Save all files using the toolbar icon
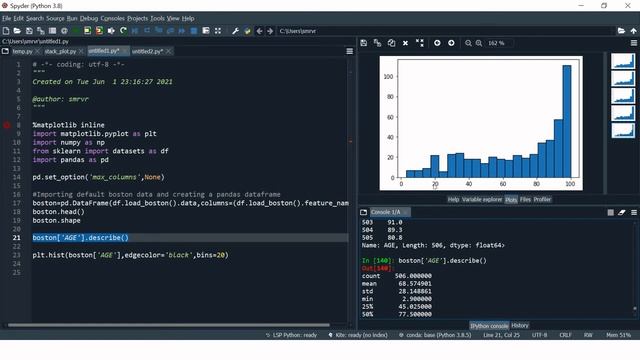This screenshot has width=640, height=360. coord(40,31)
